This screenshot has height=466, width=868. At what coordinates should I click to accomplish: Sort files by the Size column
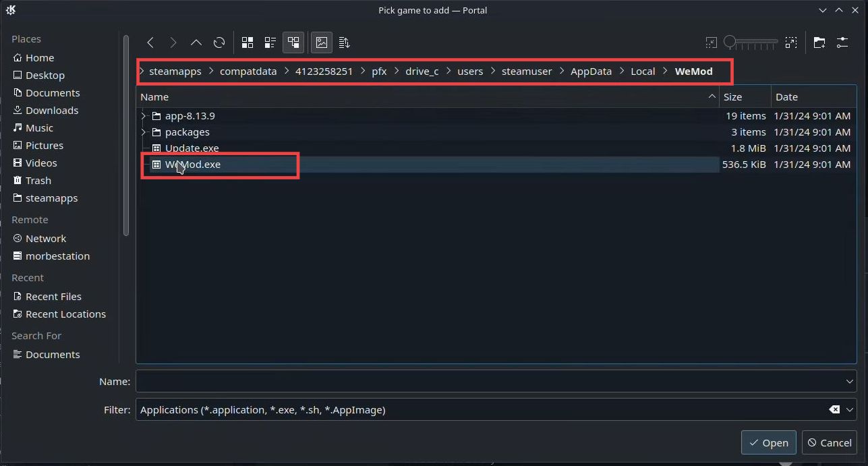(x=745, y=97)
